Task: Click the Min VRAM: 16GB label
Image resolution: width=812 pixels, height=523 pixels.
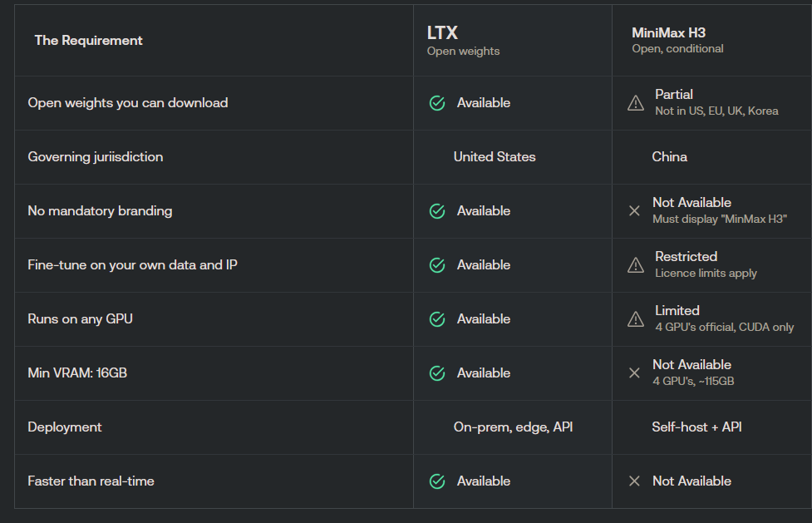Action: click(x=77, y=373)
